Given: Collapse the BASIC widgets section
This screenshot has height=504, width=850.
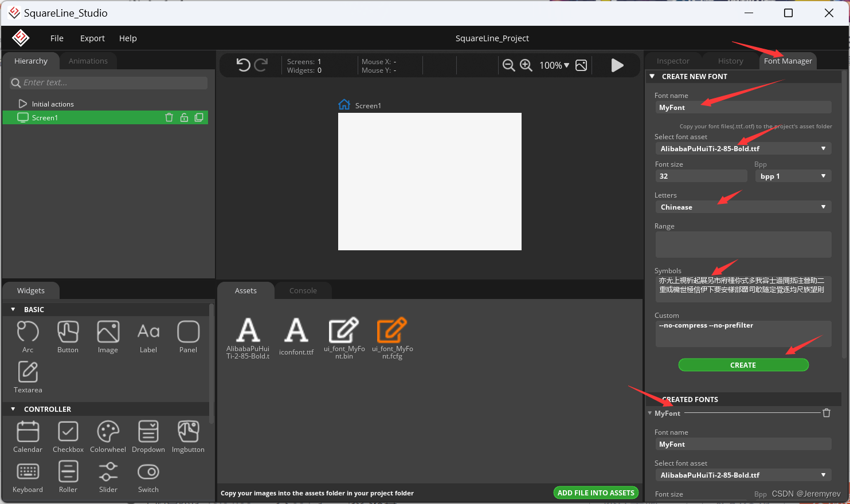Looking at the screenshot, I should pos(13,309).
